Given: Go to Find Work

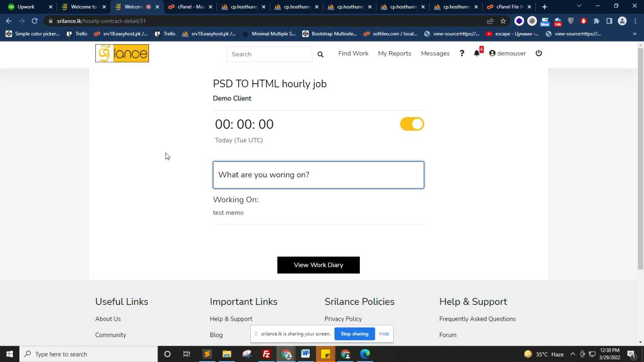Looking at the screenshot, I should [353, 53].
